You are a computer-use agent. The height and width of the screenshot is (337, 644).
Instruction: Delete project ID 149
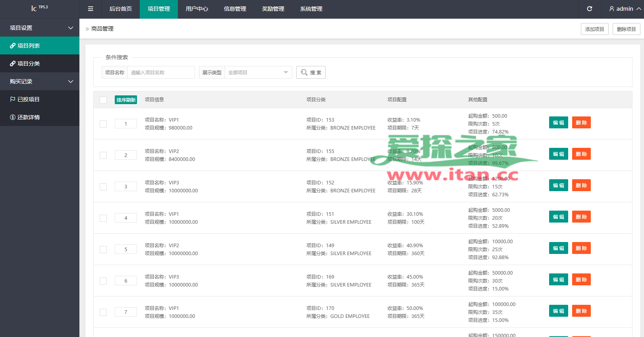pyautogui.click(x=581, y=248)
